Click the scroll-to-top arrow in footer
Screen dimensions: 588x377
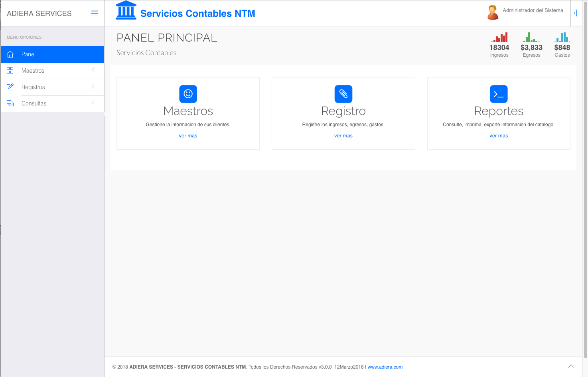click(x=571, y=366)
